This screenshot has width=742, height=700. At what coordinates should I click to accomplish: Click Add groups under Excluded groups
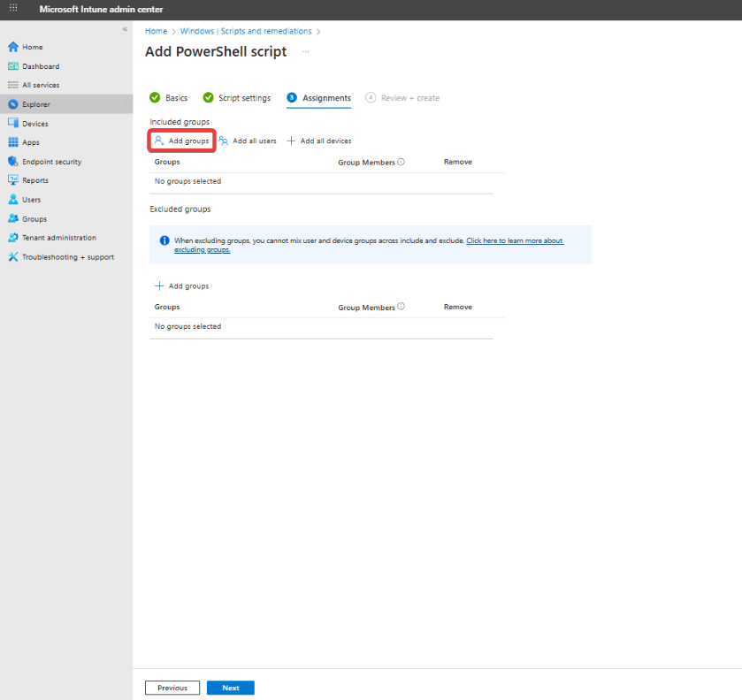pyautogui.click(x=182, y=286)
